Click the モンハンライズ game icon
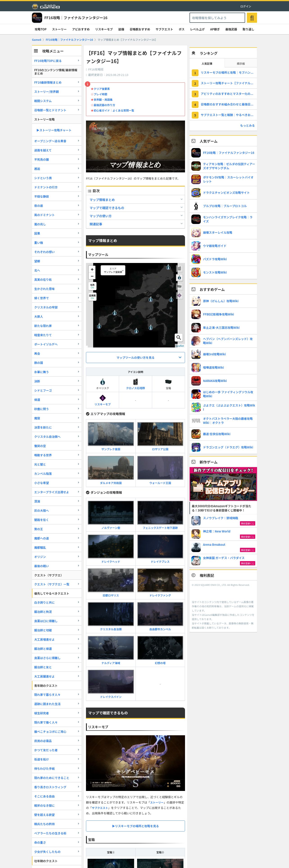 pyautogui.click(x=196, y=219)
